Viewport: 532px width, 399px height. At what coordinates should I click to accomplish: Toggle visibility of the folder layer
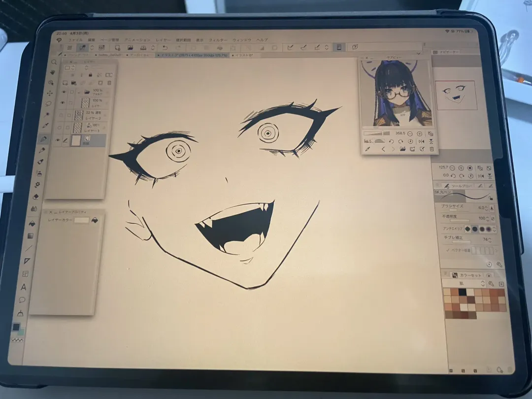64,92
